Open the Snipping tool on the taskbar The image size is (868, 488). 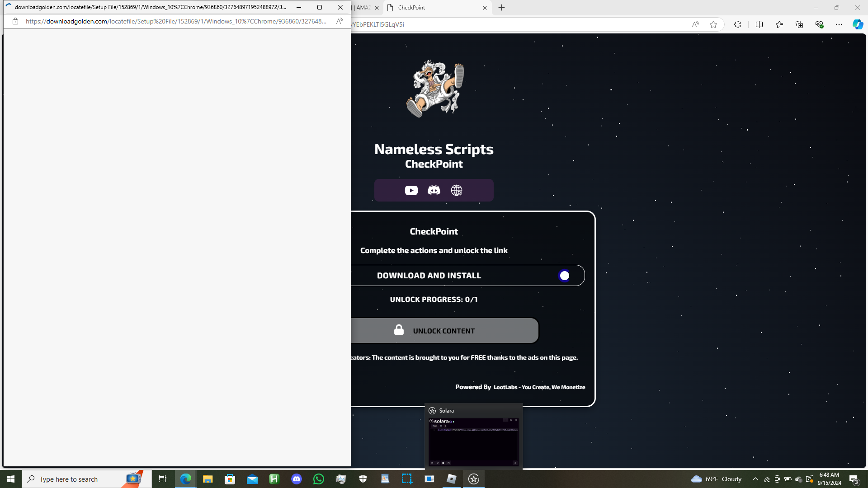point(407,479)
